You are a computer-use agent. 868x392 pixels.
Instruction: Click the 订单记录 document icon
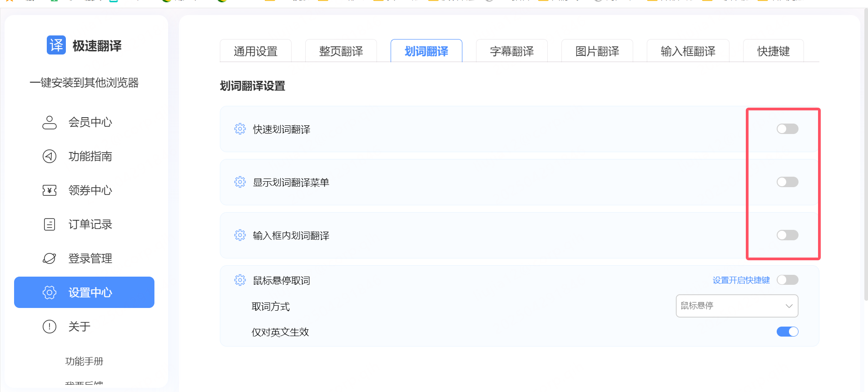pos(50,224)
